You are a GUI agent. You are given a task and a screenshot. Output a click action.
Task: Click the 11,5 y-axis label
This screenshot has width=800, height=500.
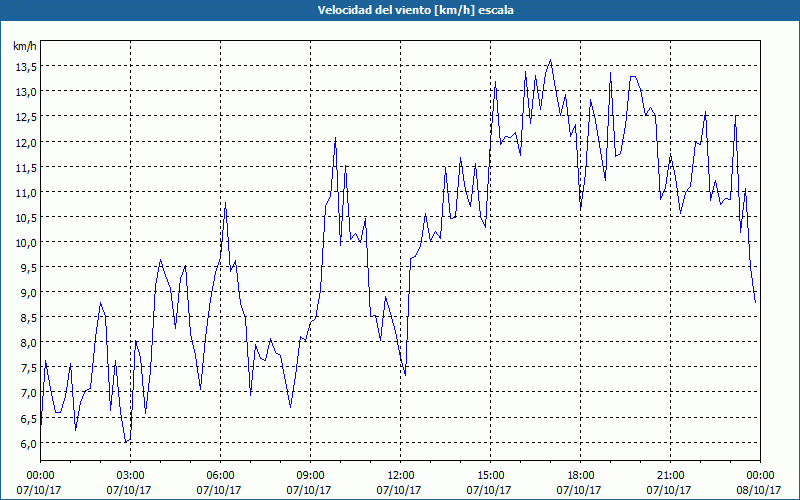pos(27,167)
